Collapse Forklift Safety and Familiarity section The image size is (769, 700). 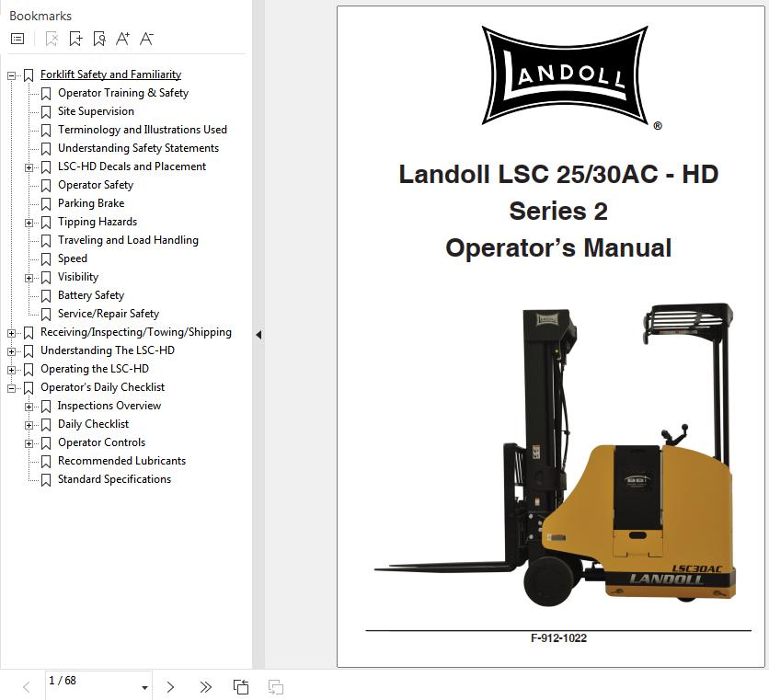pos(11,75)
